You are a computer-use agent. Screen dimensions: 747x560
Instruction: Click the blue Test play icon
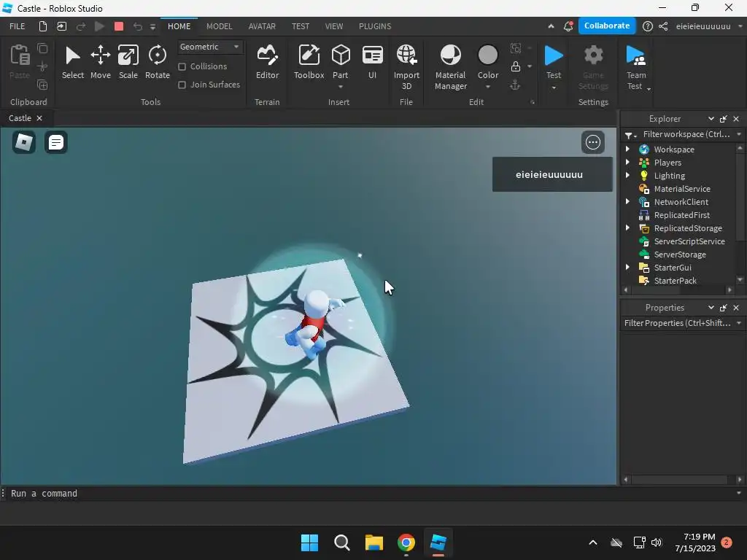pyautogui.click(x=554, y=55)
